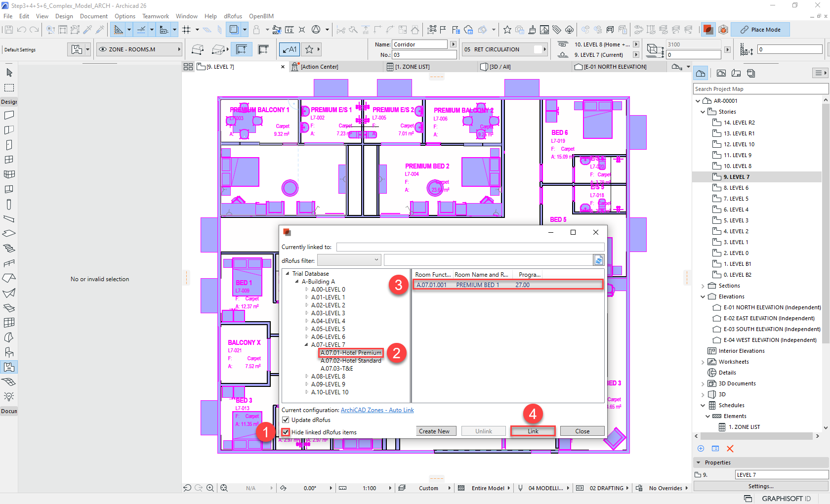Expand the A.08-LEVEL 8 tree node

(306, 376)
